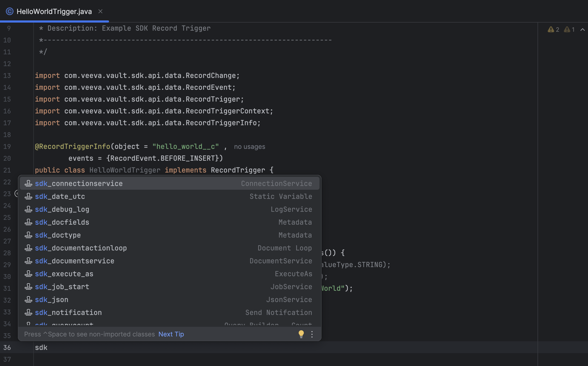The image size is (588, 366).
Task: Click the yellow warning indicator showing 2
Action: [553, 30]
